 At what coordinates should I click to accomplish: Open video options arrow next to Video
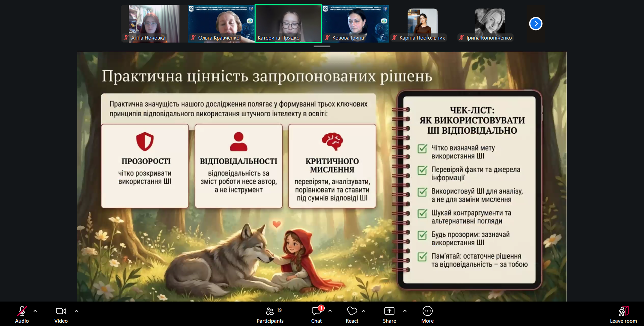[76, 311]
